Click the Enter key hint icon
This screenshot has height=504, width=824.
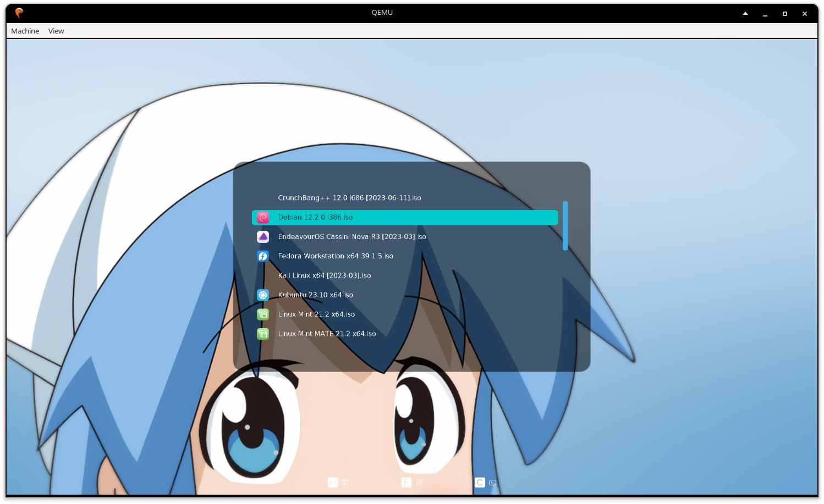click(x=333, y=483)
